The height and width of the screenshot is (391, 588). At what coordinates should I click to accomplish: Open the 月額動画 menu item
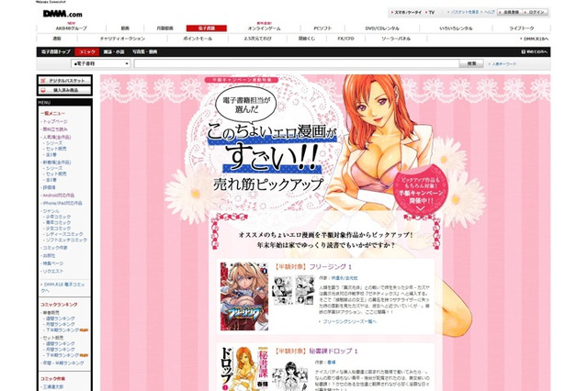165,28
